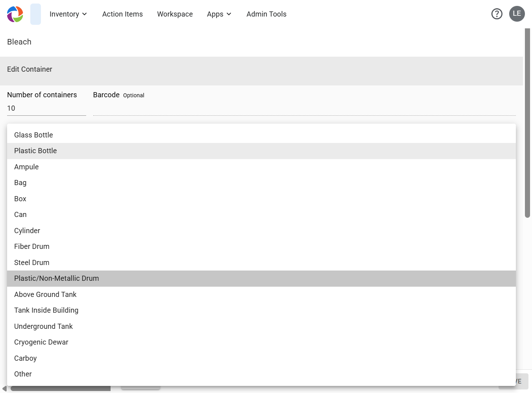Choose Other container type
The height and width of the screenshot is (393, 532).
pyautogui.click(x=261, y=374)
